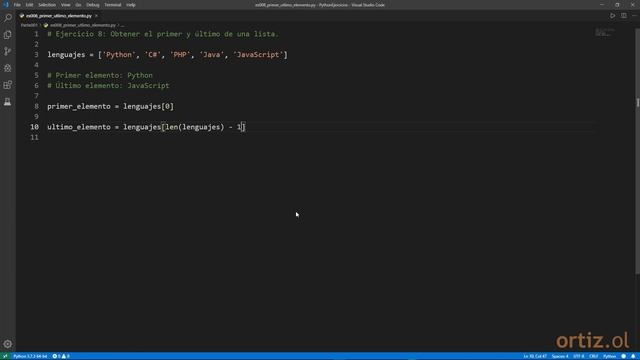Image resolution: width=640 pixels, height=360 pixels.
Task: Select the ex008_primer_ultimo_elemento.py editor tab
Action: (59, 16)
